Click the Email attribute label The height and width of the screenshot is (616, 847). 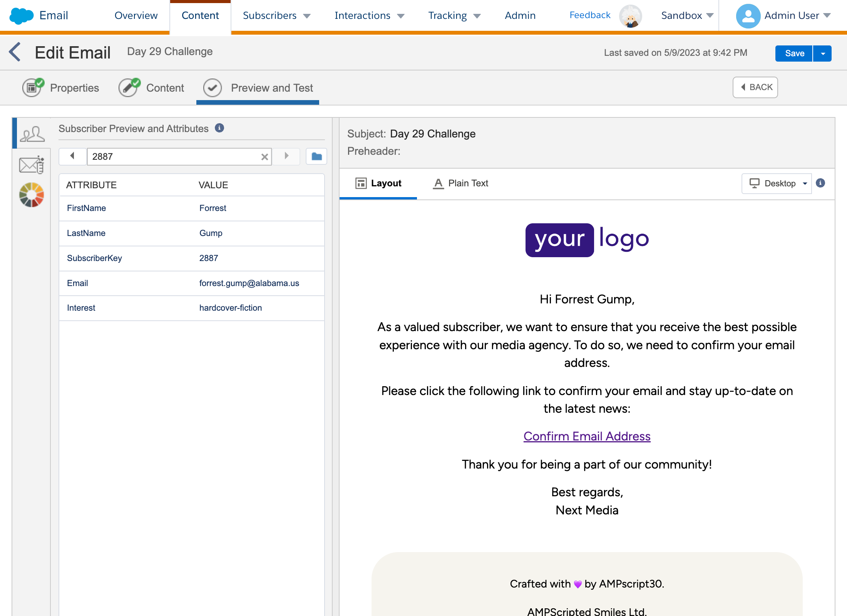coord(77,283)
